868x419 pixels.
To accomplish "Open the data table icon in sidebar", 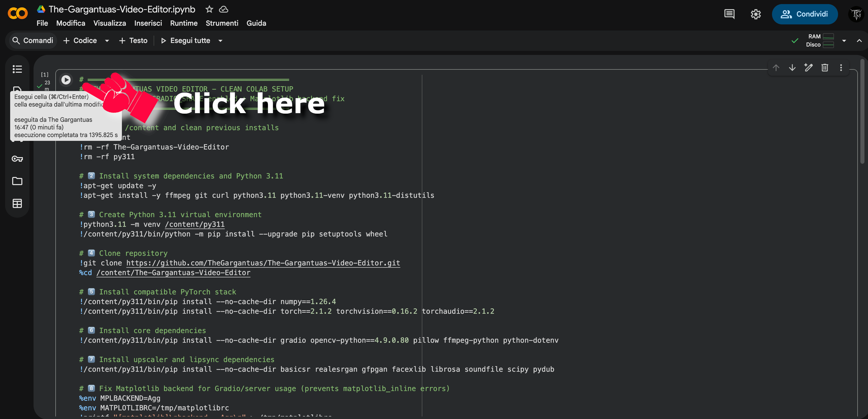I will [x=17, y=203].
